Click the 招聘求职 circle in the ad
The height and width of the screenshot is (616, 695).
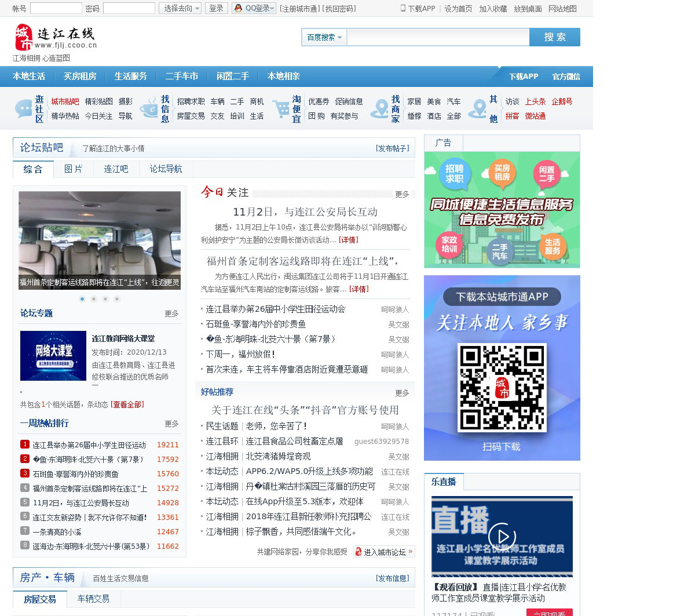tap(455, 173)
